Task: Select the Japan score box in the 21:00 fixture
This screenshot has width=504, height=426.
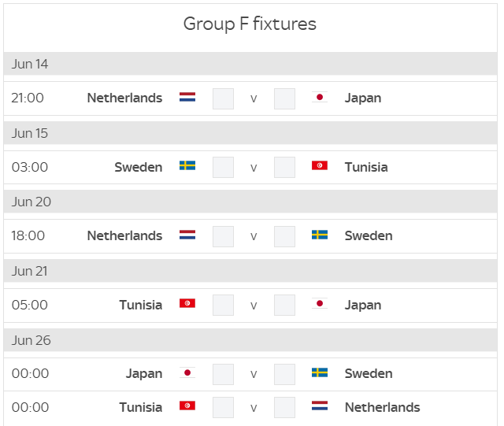Action: click(x=284, y=98)
